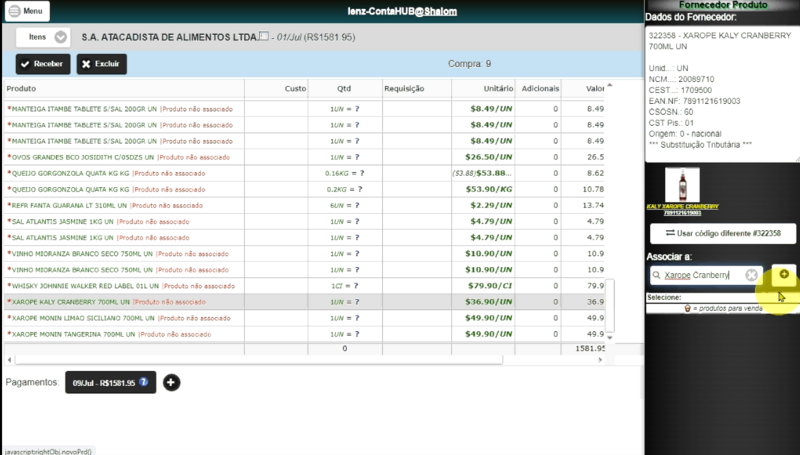Click the table scroll down arrow

[x=609, y=337]
